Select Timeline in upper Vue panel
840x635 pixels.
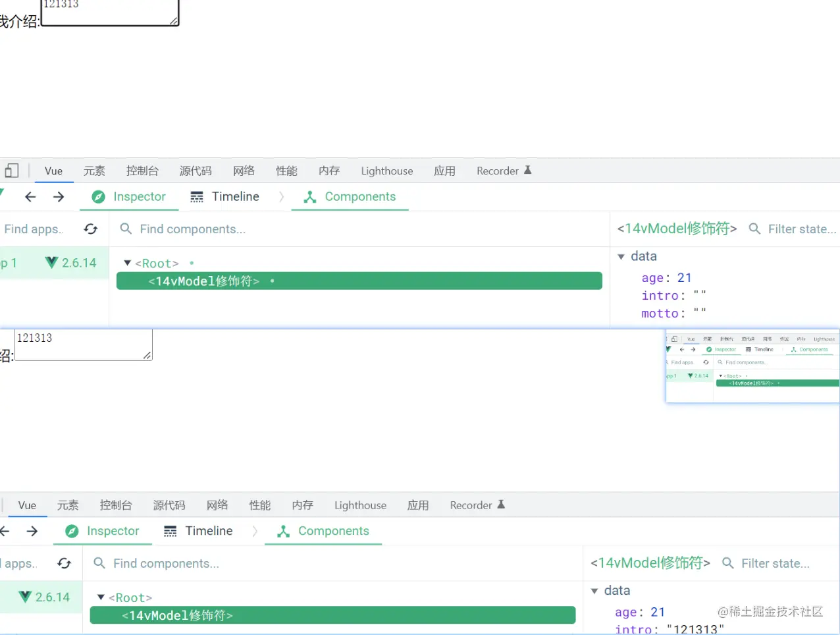224,196
